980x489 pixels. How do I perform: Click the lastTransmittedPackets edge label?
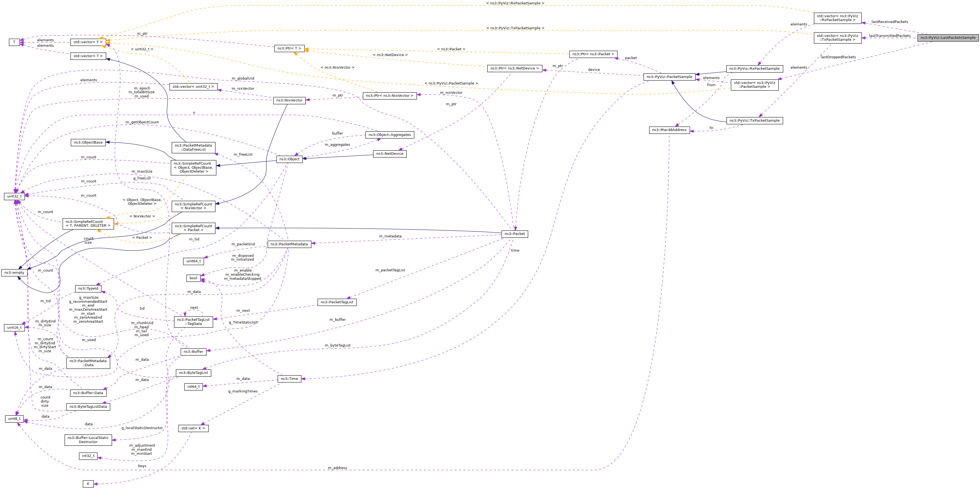point(890,36)
